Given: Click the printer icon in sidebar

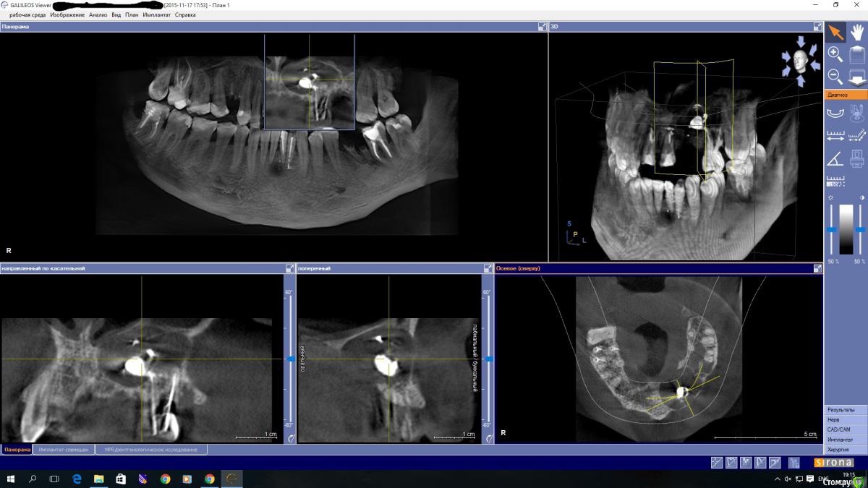Looking at the screenshot, I should tap(857, 158).
